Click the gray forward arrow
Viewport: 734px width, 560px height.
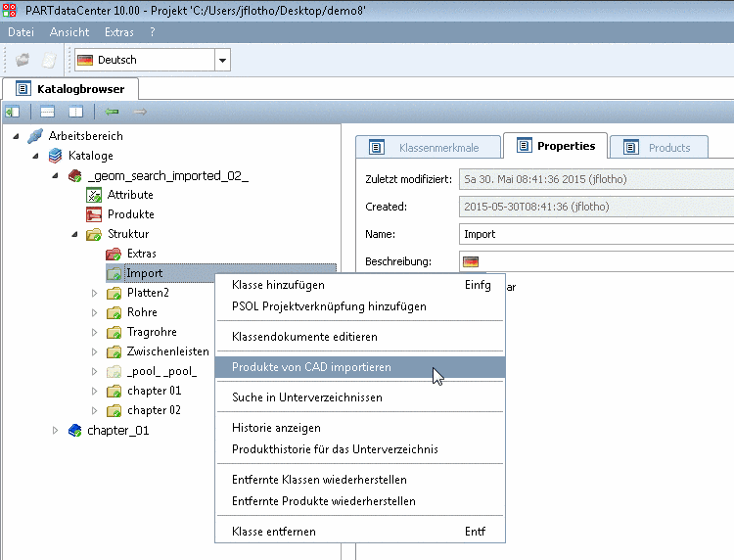pyautogui.click(x=140, y=112)
